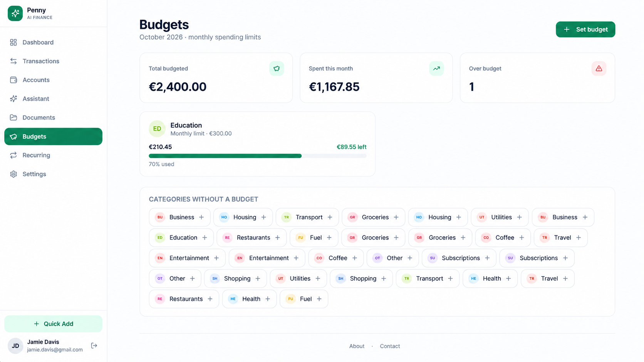Click the Education budget progress bar
The width and height of the screenshot is (644, 362).
(258, 156)
